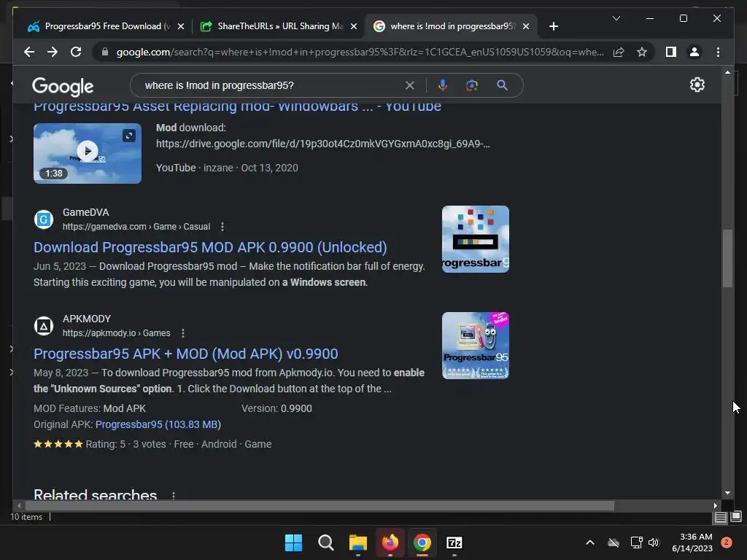Click the horizontal scrollbar thumb
The width and height of the screenshot is (747, 560).
[x=320, y=506]
